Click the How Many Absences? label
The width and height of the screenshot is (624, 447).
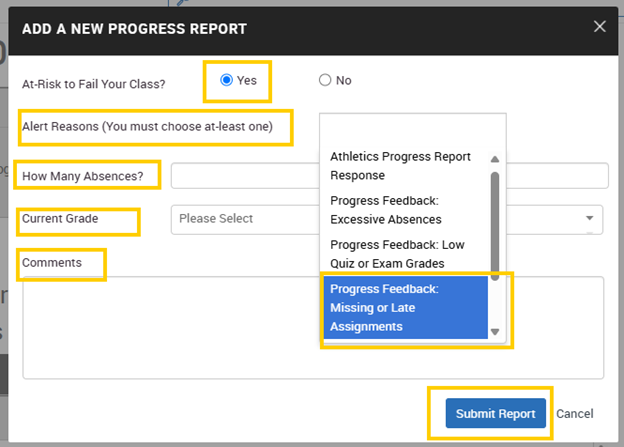click(x=86, y=176)
